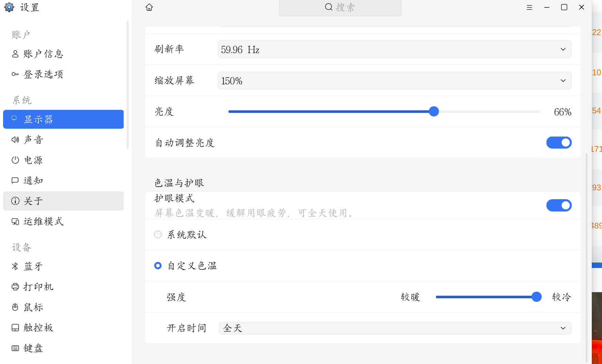Click the 强度 label
The height and width of the screenshot is (364, 602).
pos(176,297)
